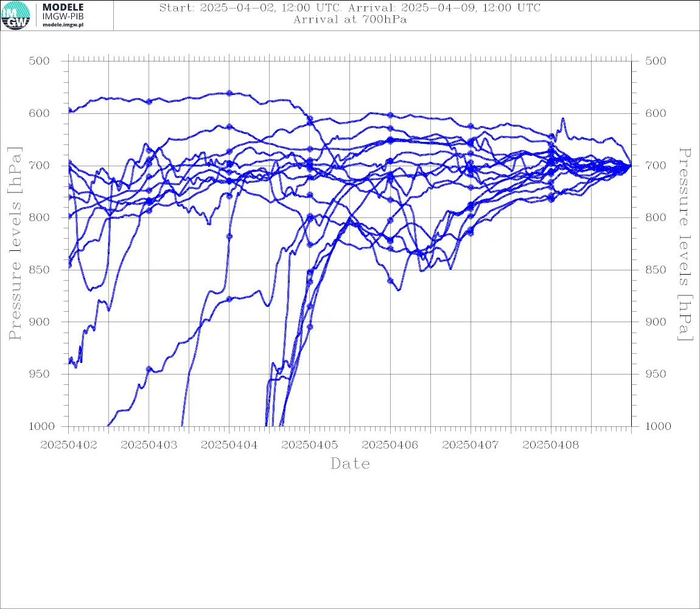700x609 pixels.
Task: Click the x-axis label 20250402
Action: [x=69, y=445]
